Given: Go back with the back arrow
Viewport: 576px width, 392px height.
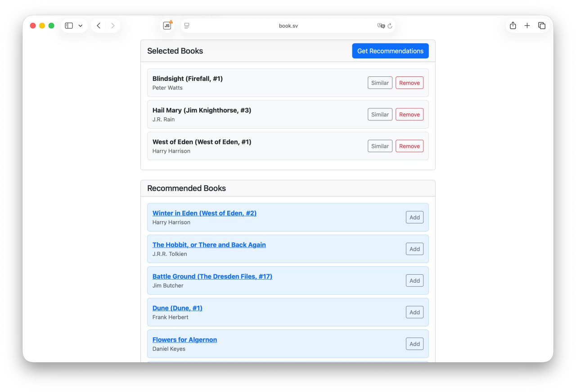Looking at the screenshot, I should click(99, 26).
